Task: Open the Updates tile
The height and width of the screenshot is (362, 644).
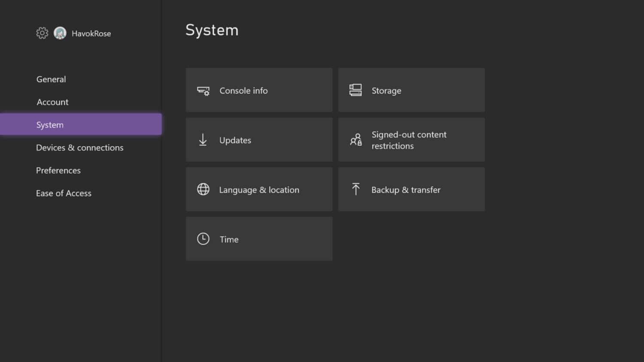Action: point(259,140)
